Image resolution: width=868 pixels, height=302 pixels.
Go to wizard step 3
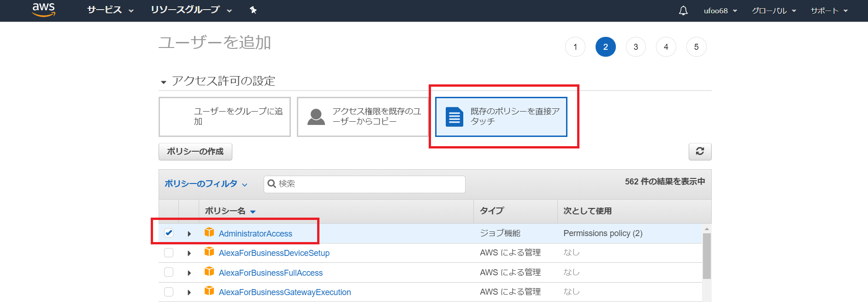click(x=636, y=47)
